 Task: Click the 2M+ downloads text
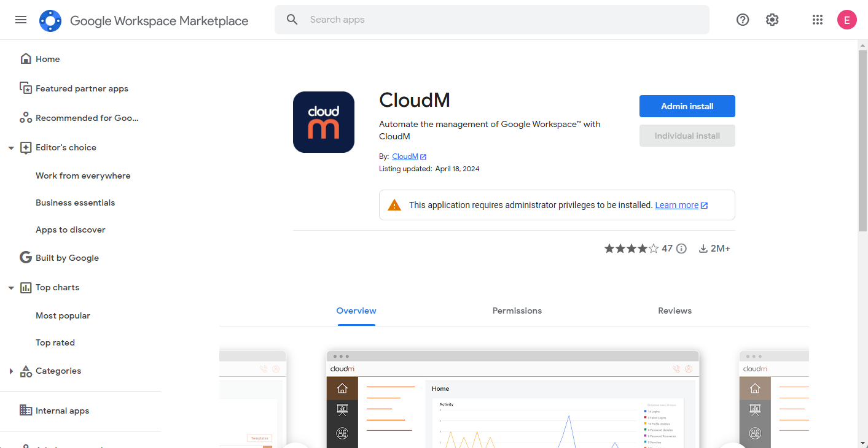(721, 249)
